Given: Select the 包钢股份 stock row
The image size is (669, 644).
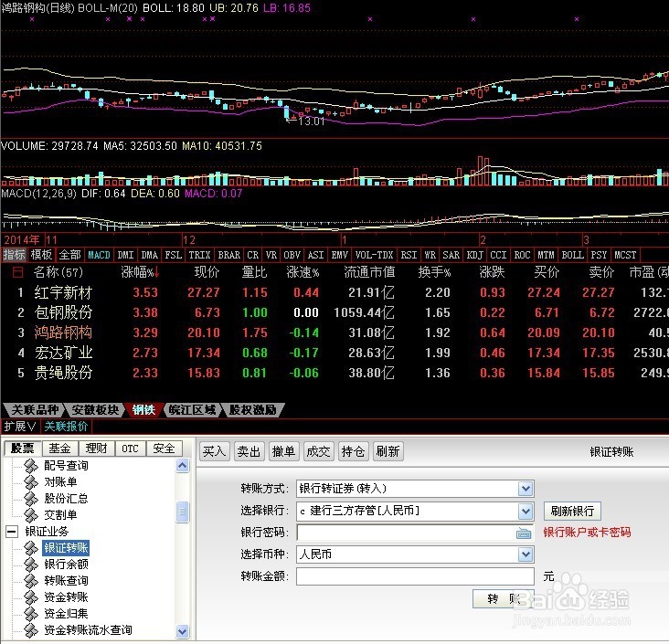Looking at the screenshot, I should pyautogui.click(x=334, y=312).
